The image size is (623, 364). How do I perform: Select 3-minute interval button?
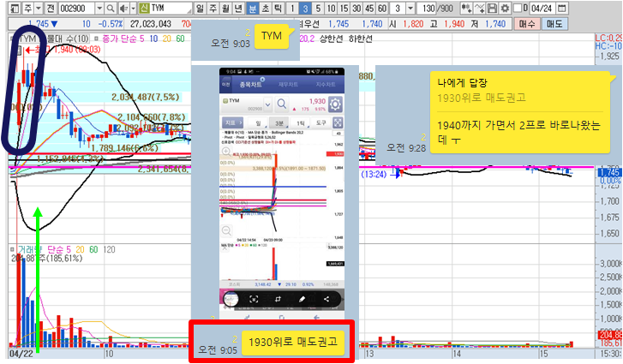pos(305,8)
